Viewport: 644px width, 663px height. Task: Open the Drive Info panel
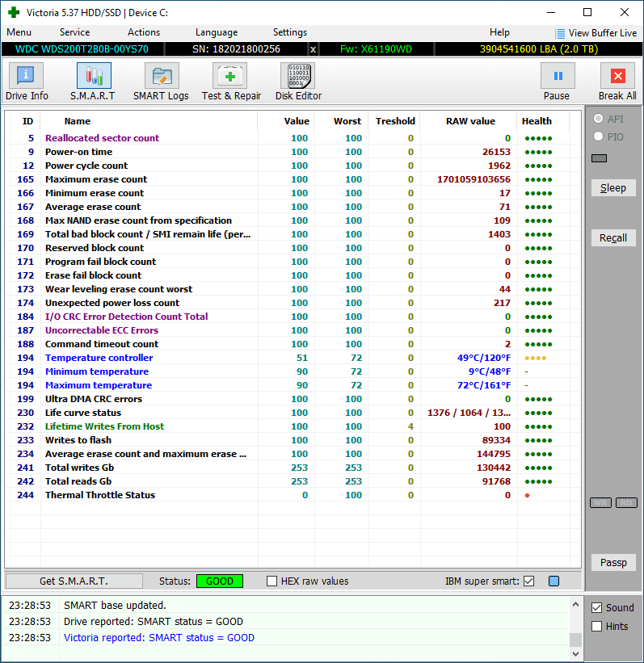click(27, 82)
